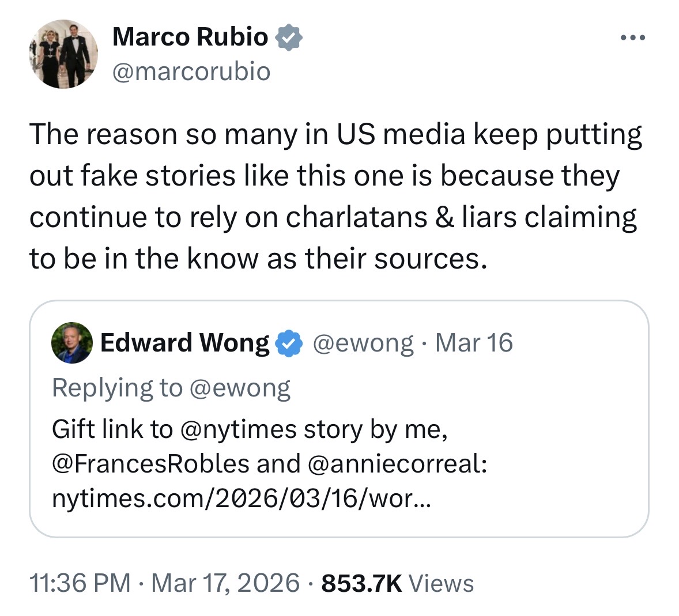
Task: Open the Edward Wong display name
Action: [x=184, y=343]
